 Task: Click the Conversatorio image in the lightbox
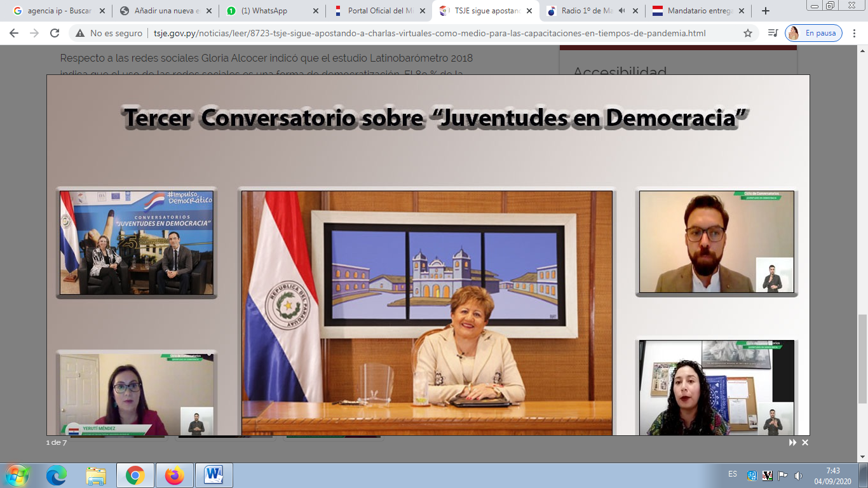(428, 255)
